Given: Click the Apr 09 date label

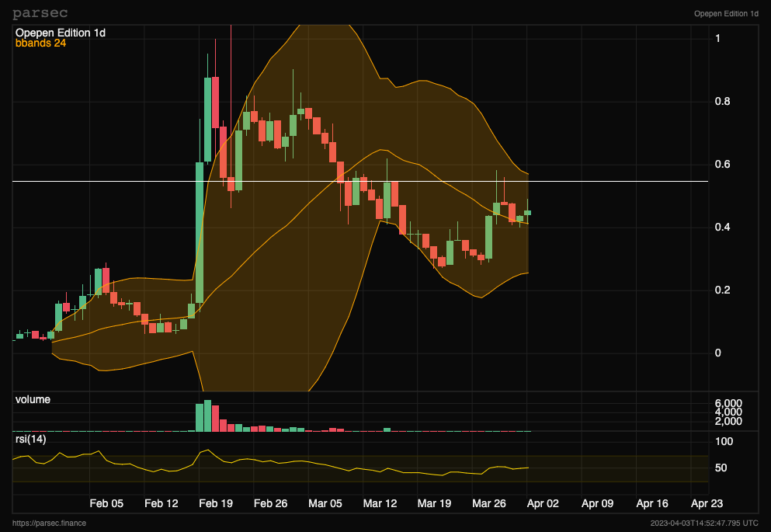Looking at the screenshot, I should tap(597, 503).
